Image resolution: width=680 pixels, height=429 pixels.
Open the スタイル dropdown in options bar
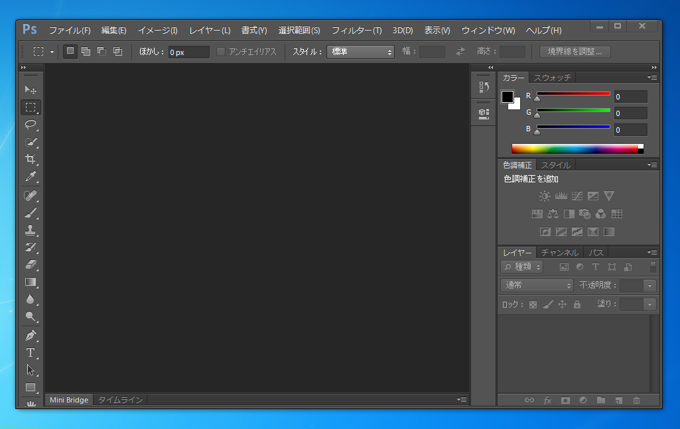(x=360, y=52)
